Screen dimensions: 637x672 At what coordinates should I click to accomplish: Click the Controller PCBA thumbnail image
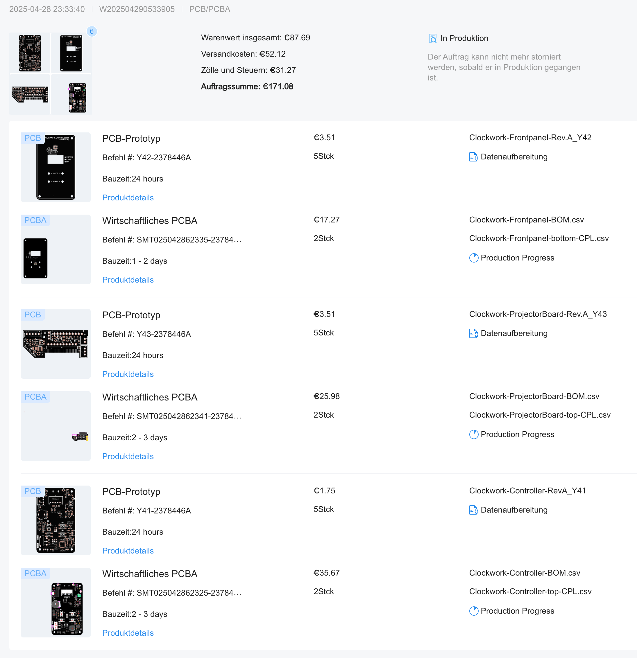[56, 602]
